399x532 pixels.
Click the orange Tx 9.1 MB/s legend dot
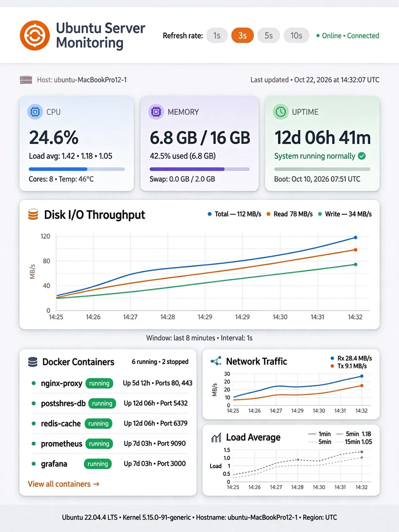tap(332, 366)
